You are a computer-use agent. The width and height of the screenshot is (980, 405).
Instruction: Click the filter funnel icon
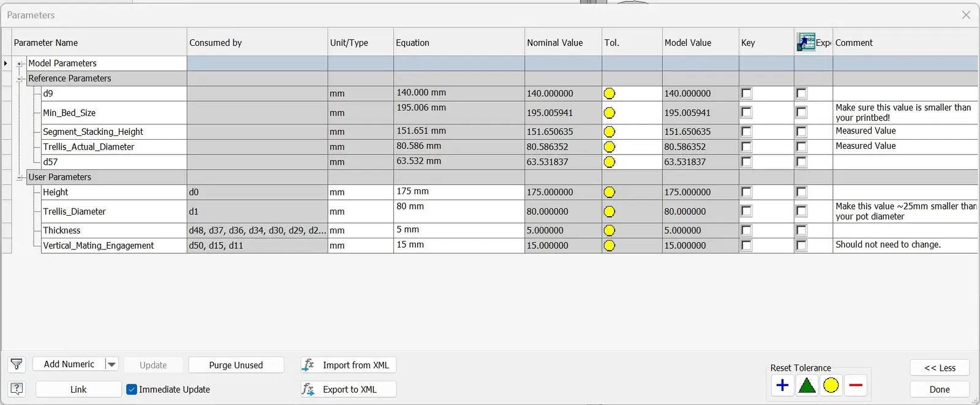point(17,365)
